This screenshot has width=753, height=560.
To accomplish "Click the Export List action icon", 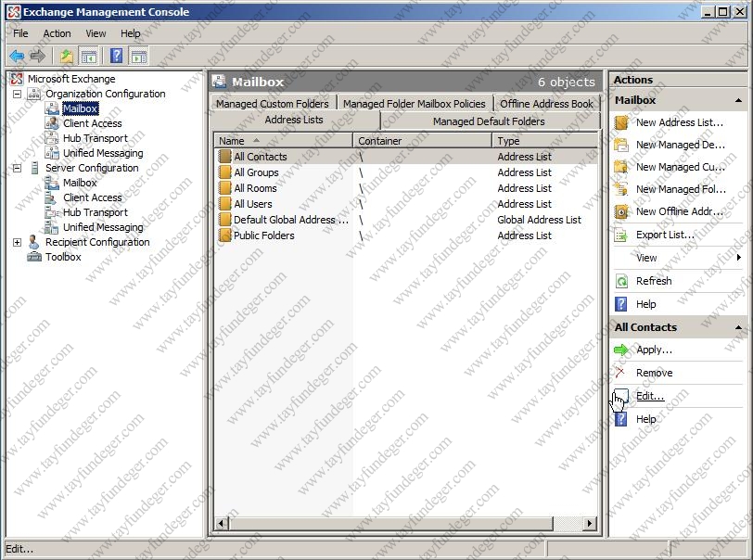I will (621, 235).
